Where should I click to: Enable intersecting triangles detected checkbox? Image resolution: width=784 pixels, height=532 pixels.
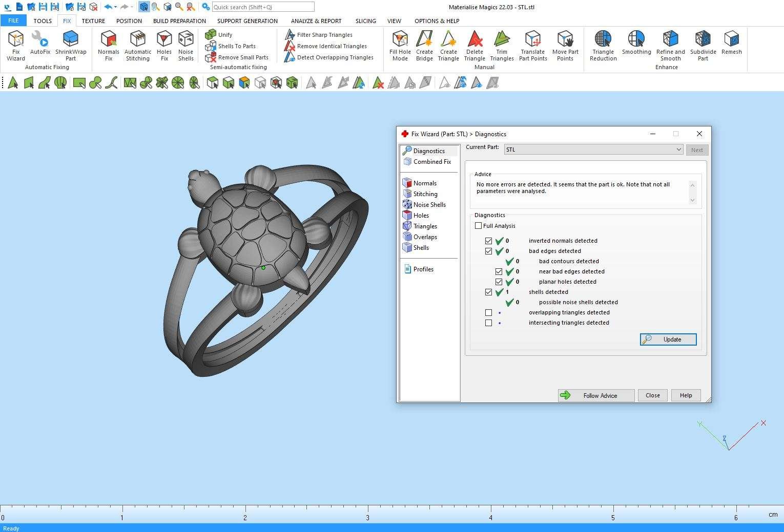pos(488,323)
